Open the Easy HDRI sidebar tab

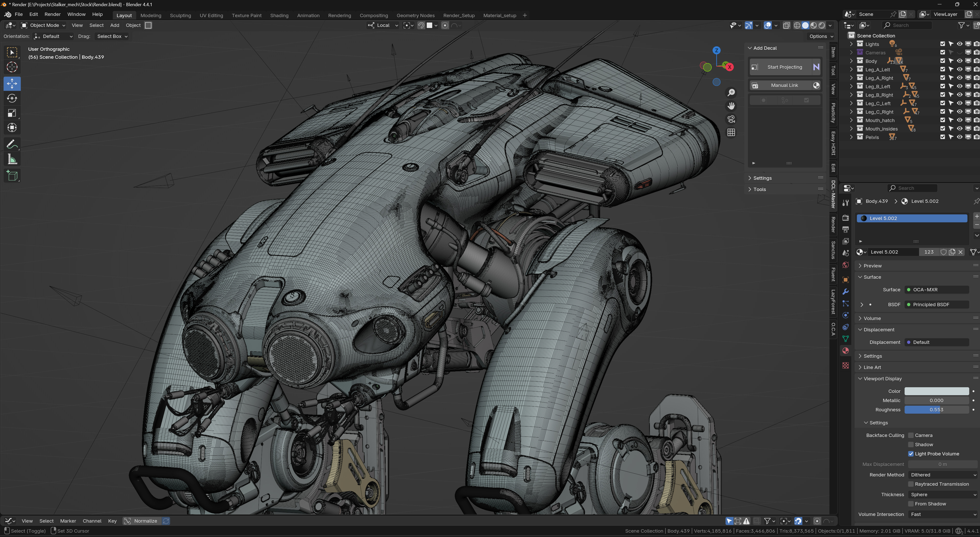pyautogui.click(x=833, y=143)
